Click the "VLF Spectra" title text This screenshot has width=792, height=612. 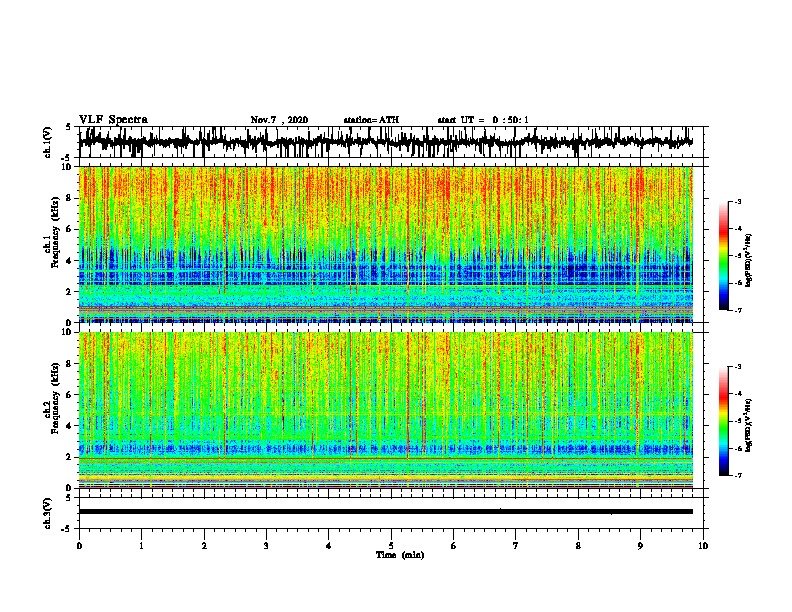tap(113, 120)
